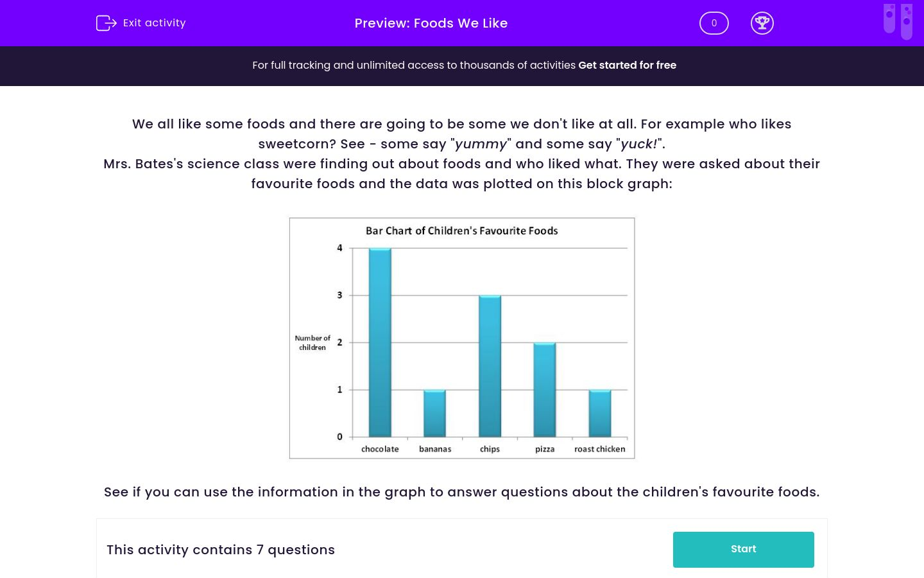Click the italic word yummy
This screenshot has height=578, width=924.
click(481, 144)
